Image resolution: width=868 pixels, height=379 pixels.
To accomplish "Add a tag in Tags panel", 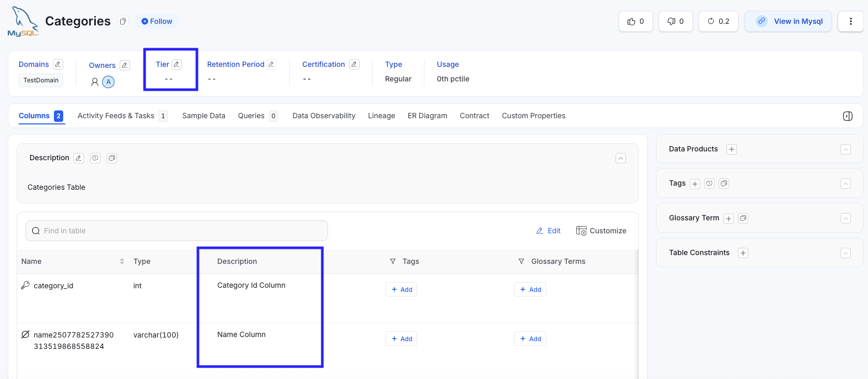I will coord(695,184).
